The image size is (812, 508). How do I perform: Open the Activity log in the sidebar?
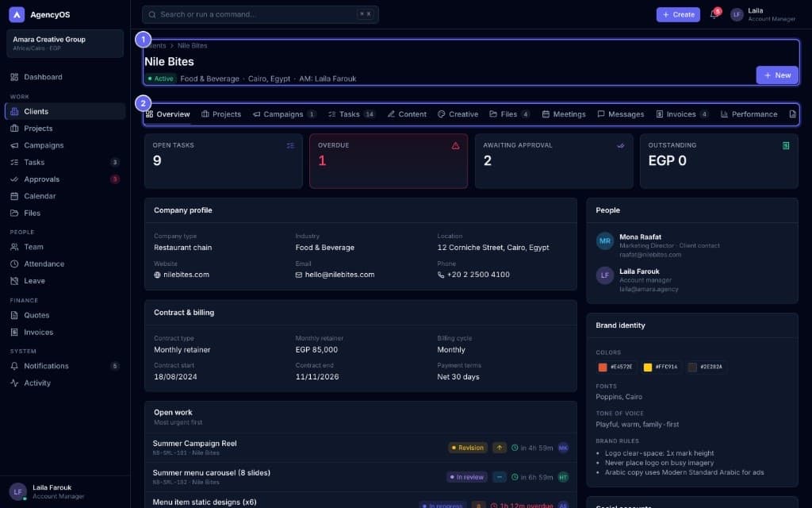[65, 383]
